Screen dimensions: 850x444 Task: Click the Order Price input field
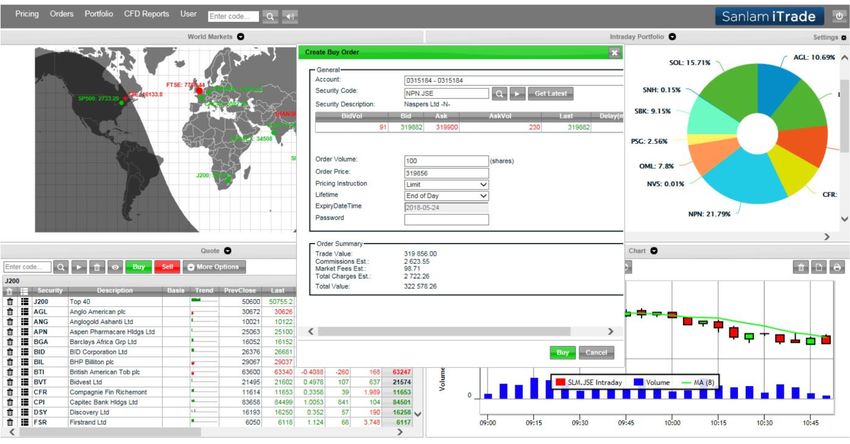point(446,173)
